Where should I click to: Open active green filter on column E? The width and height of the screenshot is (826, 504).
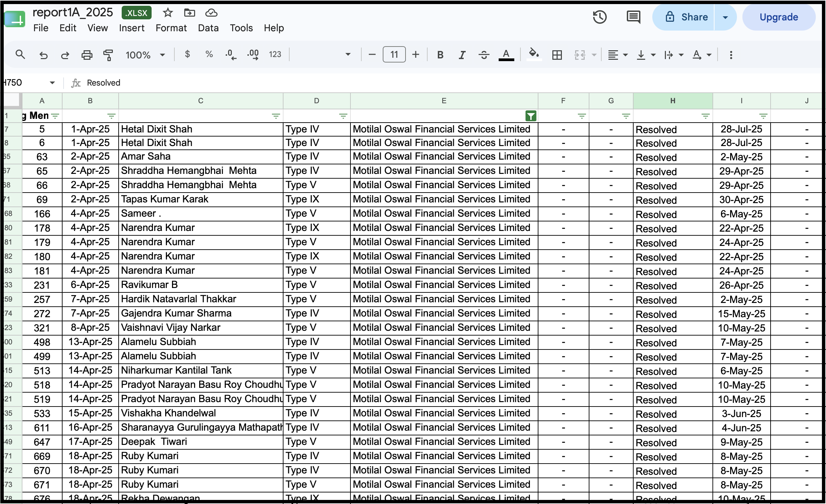pyautogui.click(x=531, y=116)
